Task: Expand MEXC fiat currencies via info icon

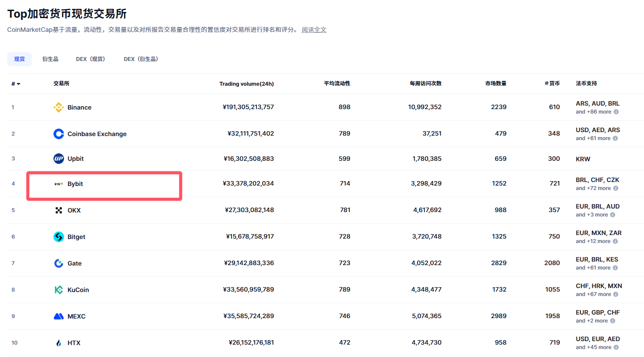Action: [x=613, y=321]
